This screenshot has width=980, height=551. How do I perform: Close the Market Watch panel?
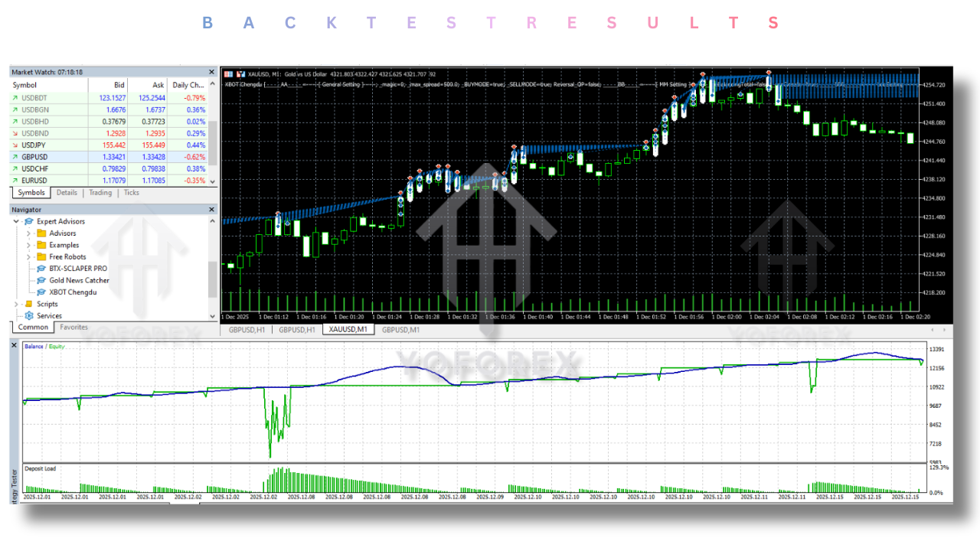(212, 71)
